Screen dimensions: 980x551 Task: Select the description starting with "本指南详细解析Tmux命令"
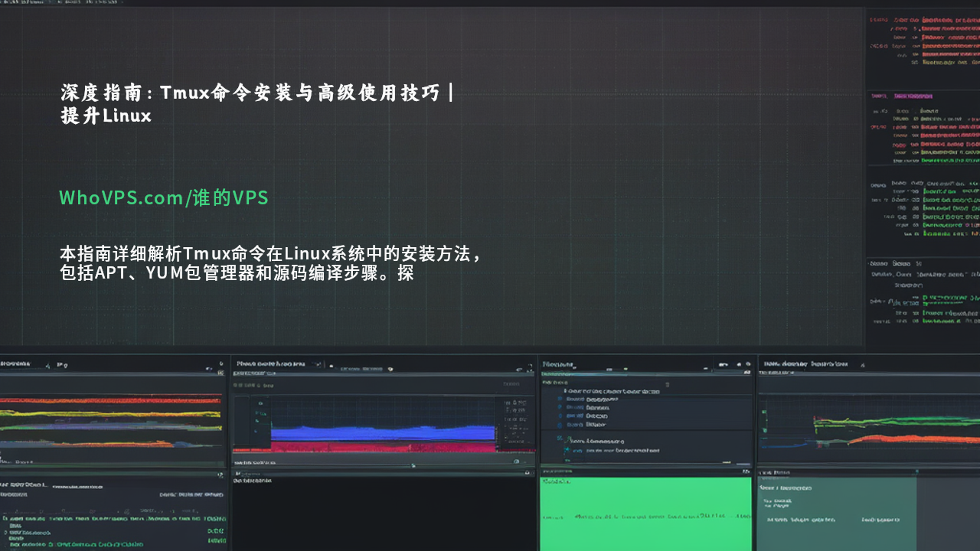point(272,263)
